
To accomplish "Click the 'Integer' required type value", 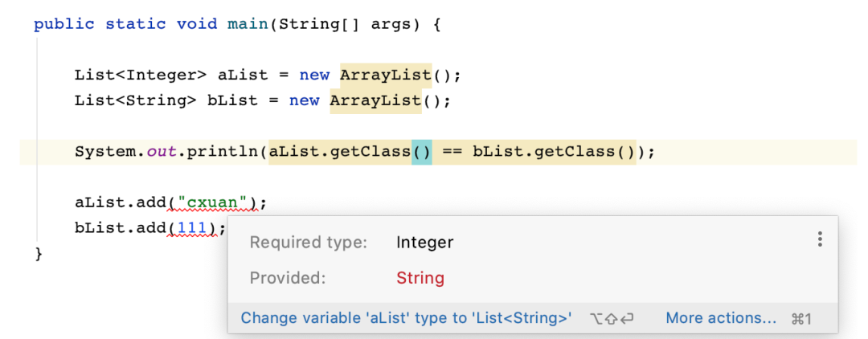I will [x=424, y=242].
